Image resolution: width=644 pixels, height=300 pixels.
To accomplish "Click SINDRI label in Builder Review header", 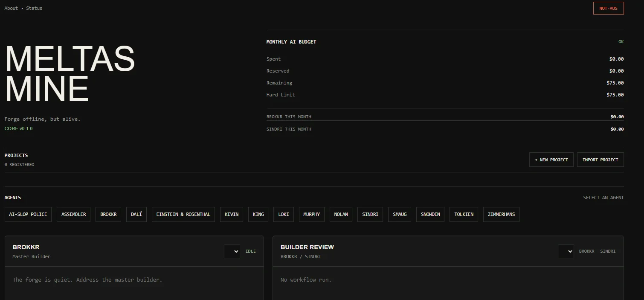I will [x=608, y=251].
